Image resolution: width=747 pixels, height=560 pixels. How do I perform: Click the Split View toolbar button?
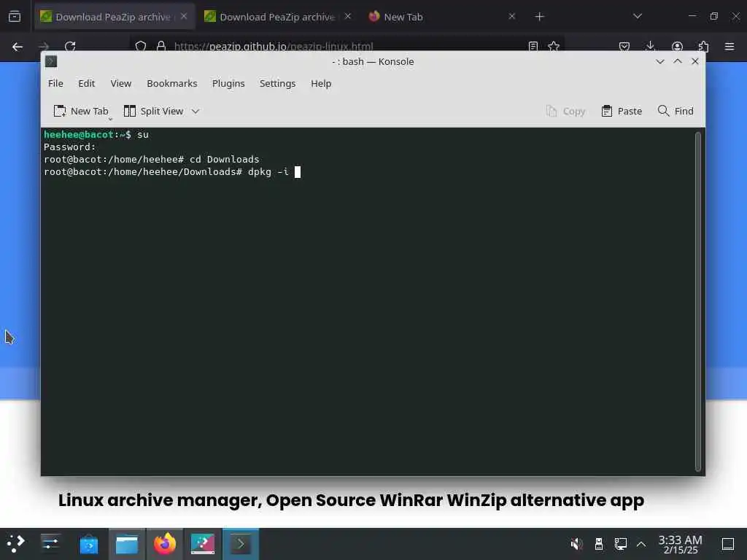point(153,111)
